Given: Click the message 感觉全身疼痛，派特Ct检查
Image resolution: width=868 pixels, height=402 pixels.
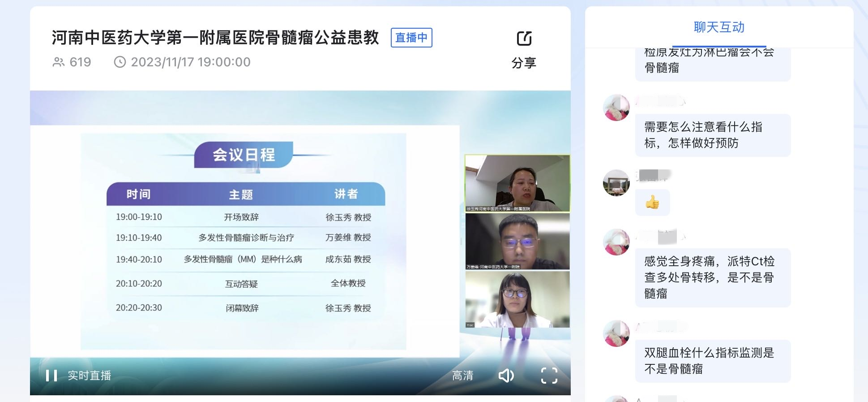Looking at the screenshot, I should click(713, 277).
